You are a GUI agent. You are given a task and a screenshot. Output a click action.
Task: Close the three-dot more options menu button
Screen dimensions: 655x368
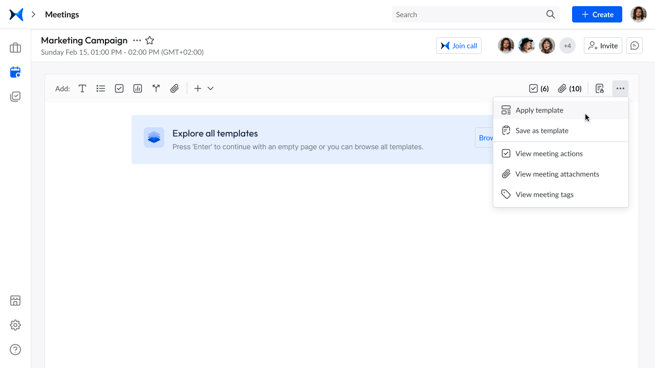(620, 89)
